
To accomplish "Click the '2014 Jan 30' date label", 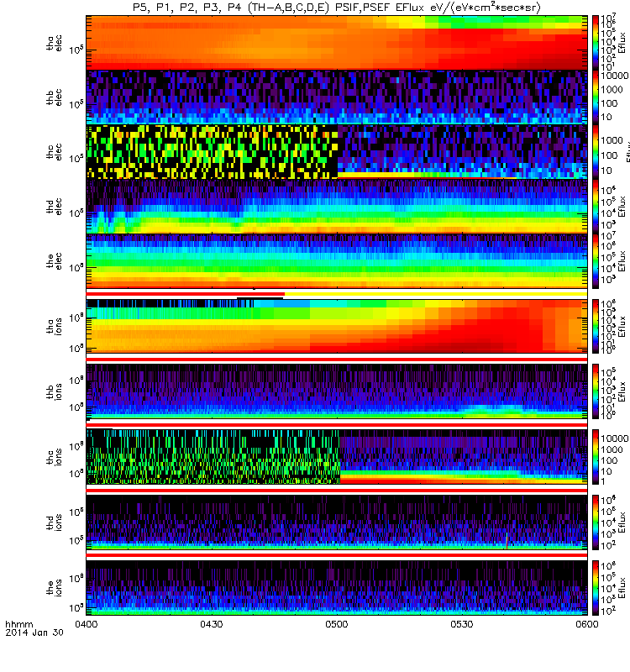I will click(x=34, y=633).
